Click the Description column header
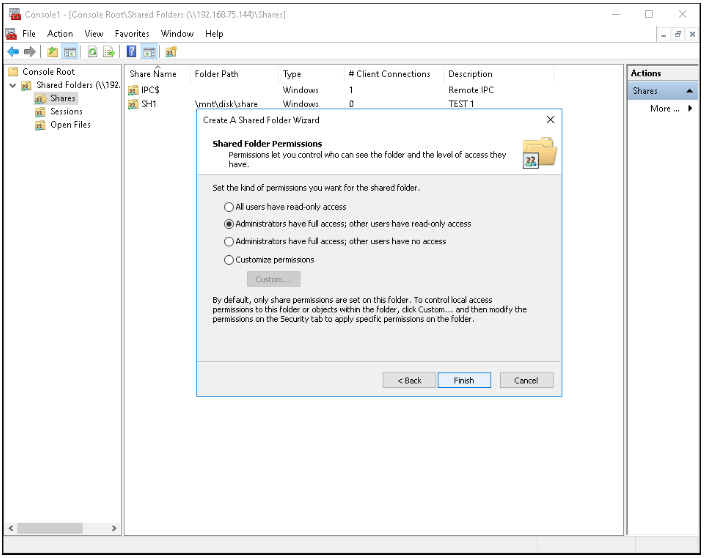Viewport: 705px width, 558px height. point(499,74)
